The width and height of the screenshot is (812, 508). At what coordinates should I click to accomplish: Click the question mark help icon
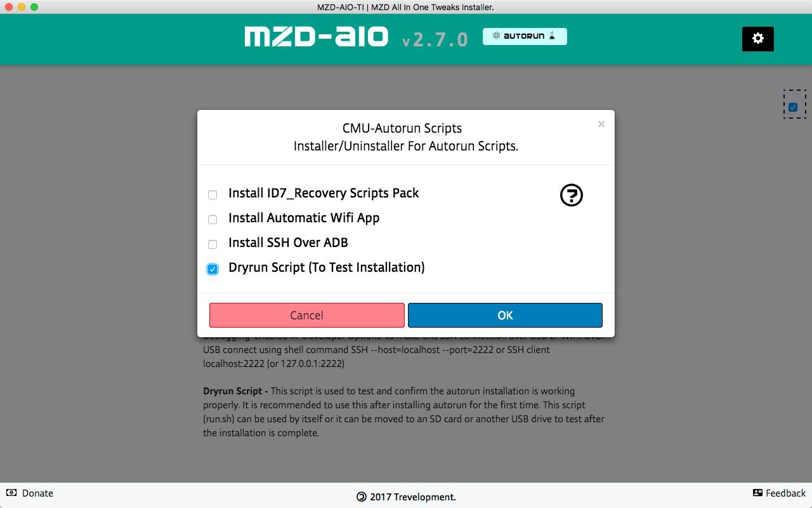pos(571,195)
